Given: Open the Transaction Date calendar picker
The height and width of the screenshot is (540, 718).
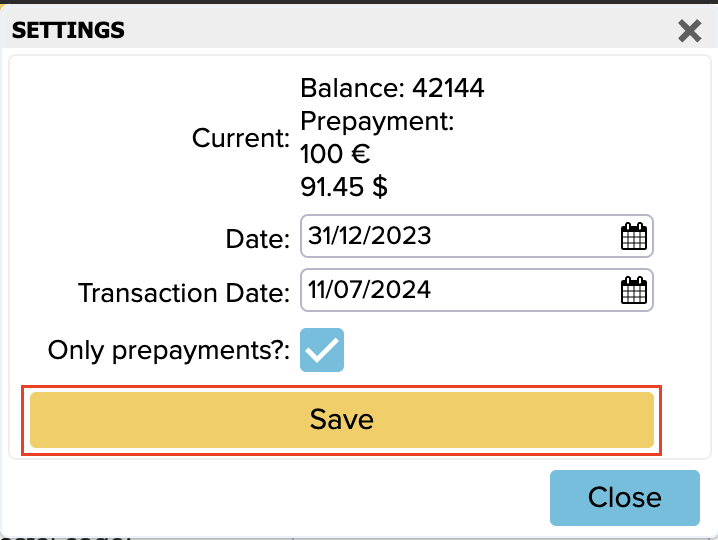Looking at the screenshot, I should (x=634, y=291).
